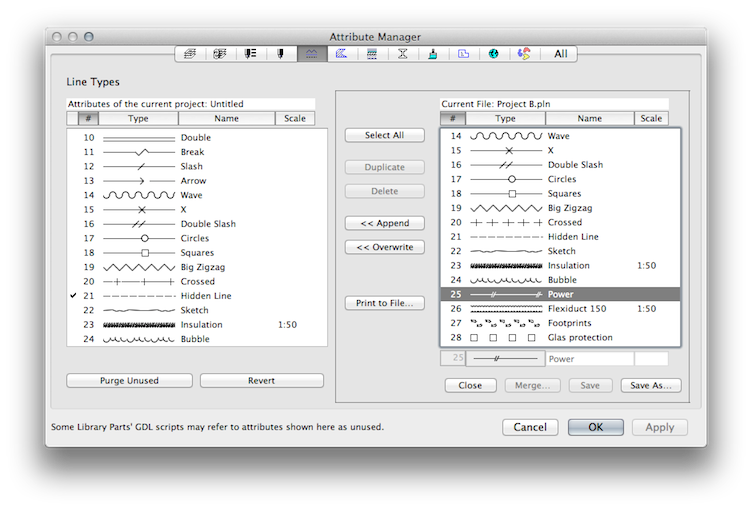
Task: Click the Apply button
Action: [660, 427]
